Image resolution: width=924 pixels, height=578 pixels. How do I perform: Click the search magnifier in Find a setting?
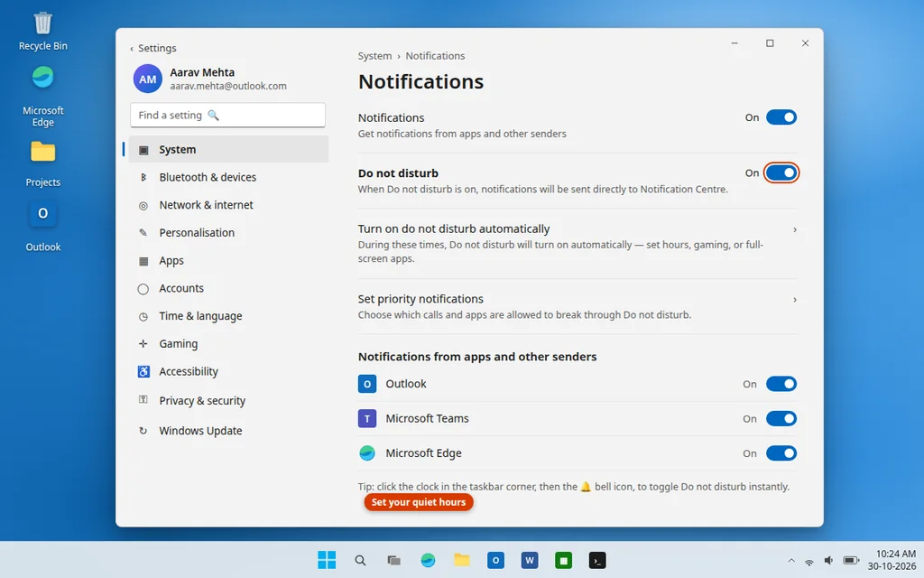[213, 115]
